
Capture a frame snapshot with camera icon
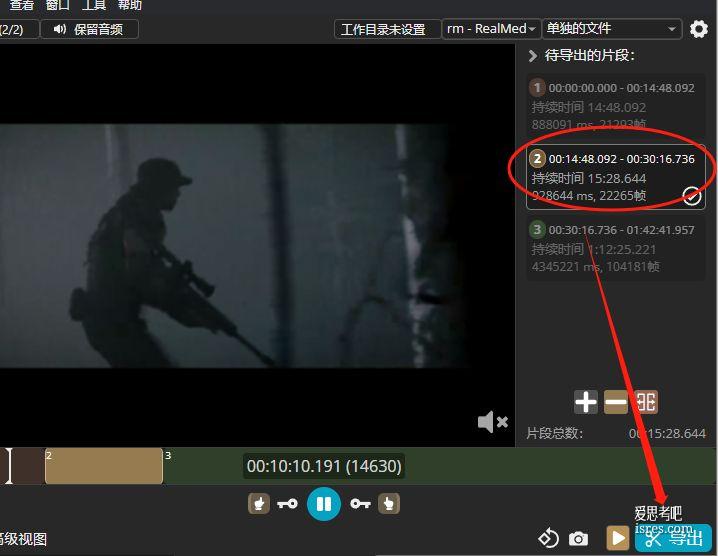click(x=578, y=539)
